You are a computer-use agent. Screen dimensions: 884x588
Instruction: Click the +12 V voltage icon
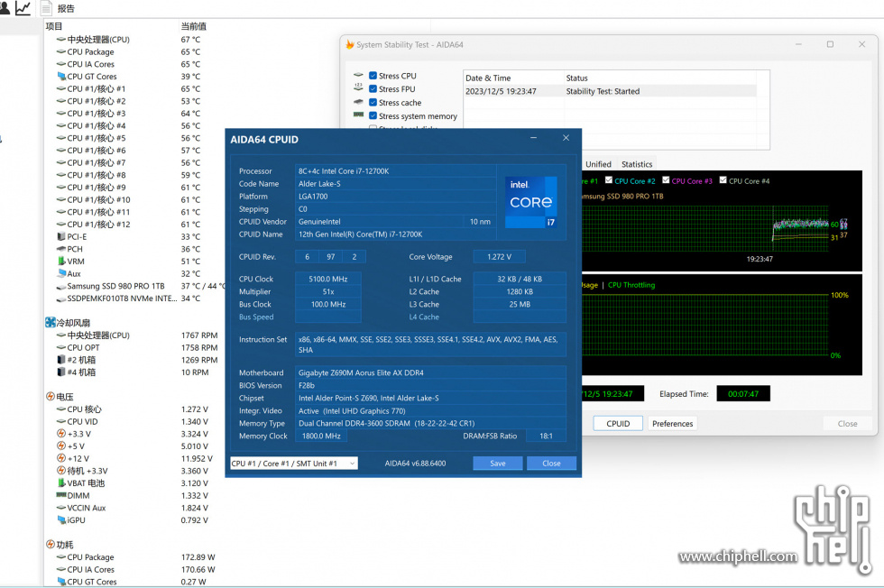(61, 458)
